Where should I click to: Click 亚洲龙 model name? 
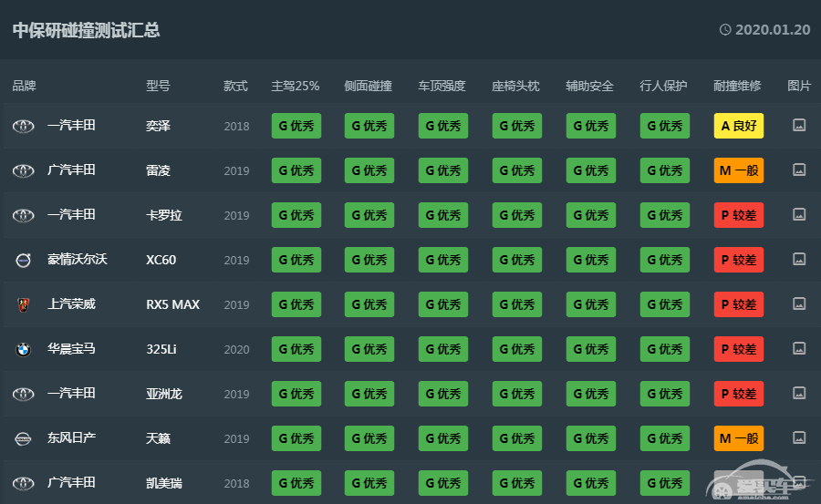click(164, 394)
